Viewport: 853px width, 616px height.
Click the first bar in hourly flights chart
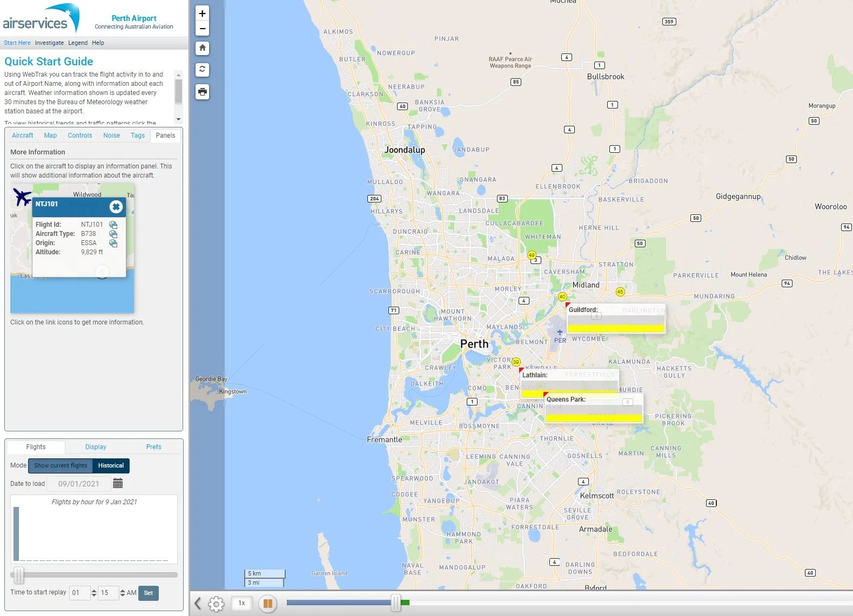click(16, 533)
